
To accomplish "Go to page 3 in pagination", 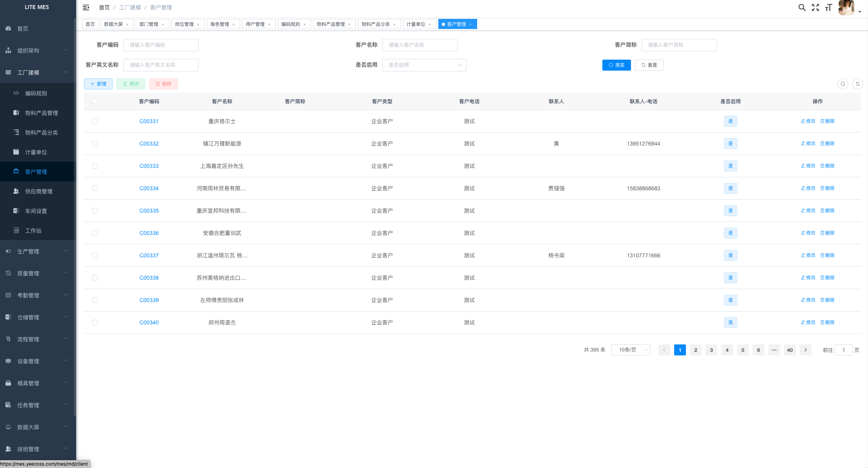I will 711,350.
